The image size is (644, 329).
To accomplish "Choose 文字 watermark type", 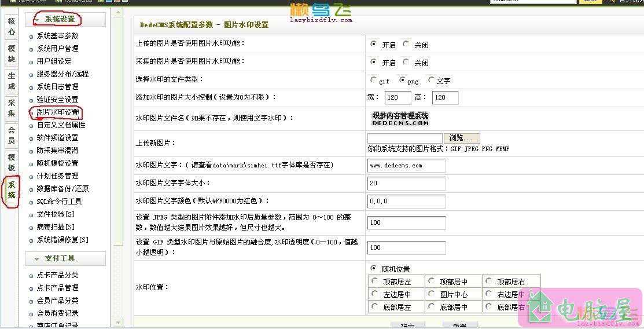I will pos(431,80).
